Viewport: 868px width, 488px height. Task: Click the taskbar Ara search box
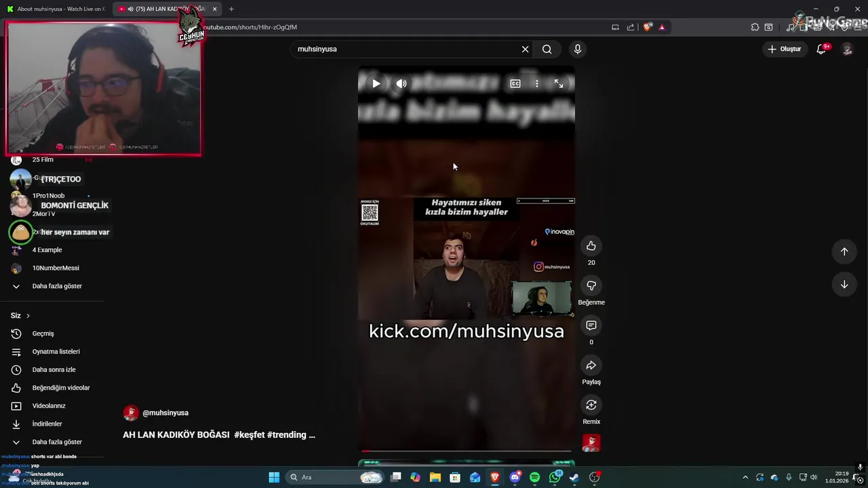(x=333, y=477)
